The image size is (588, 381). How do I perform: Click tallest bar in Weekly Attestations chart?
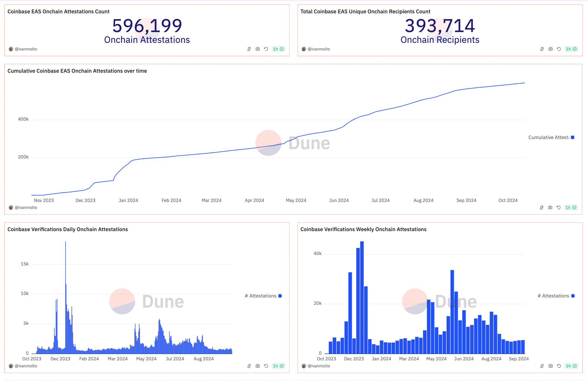tap(362, 297)
